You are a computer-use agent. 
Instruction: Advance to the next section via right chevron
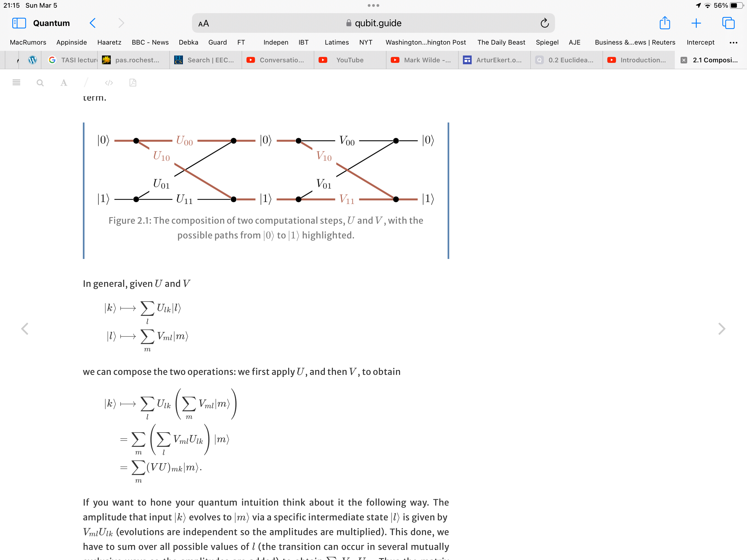[722, 329]
